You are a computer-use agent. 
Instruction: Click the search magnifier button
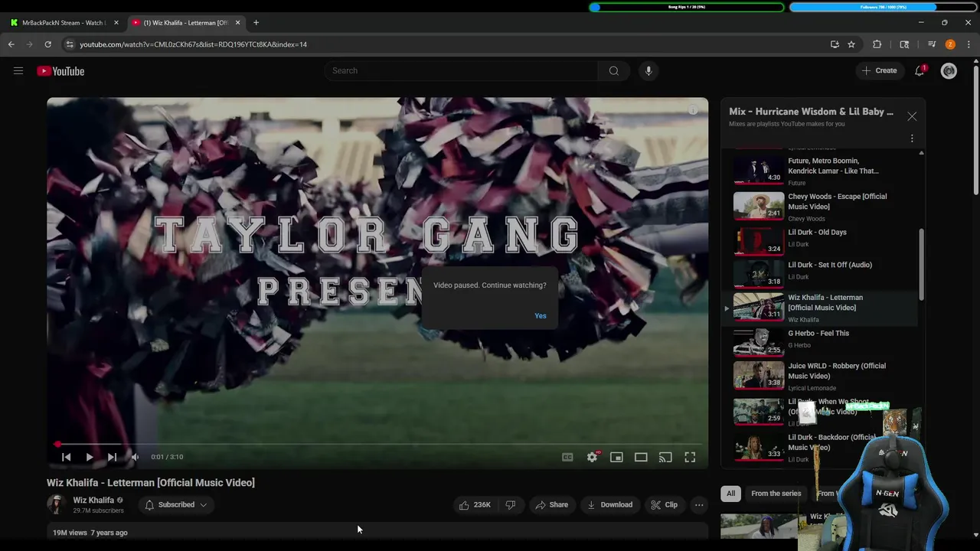pos(613,70)
